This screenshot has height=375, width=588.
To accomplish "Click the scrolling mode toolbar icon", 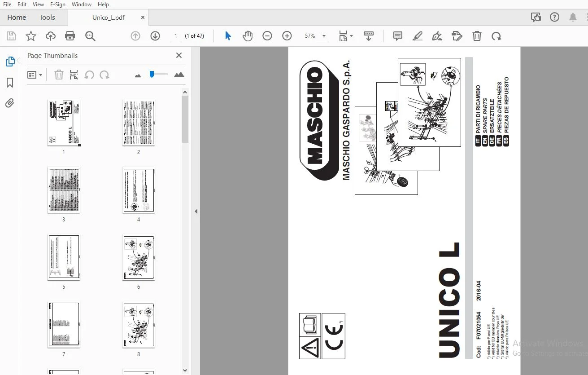I will coord(369,36).
